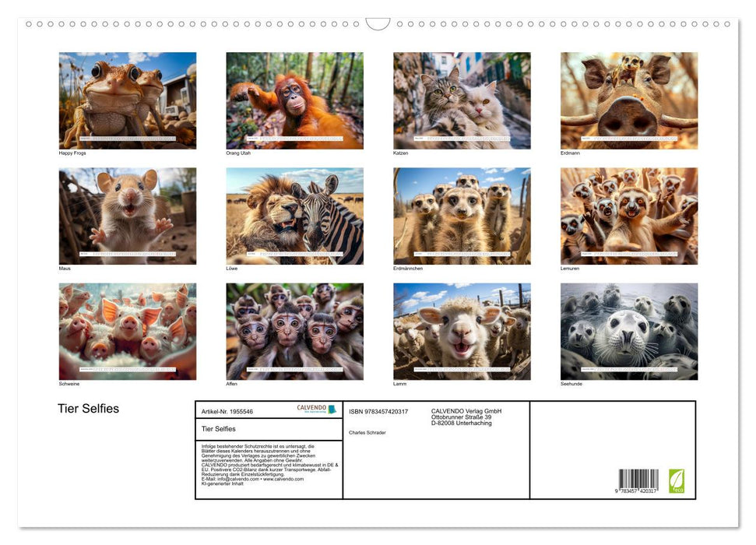Toggle selection of the Erdmann image
The height and width of the screenshot is (545, 756).
click(629, 100)
